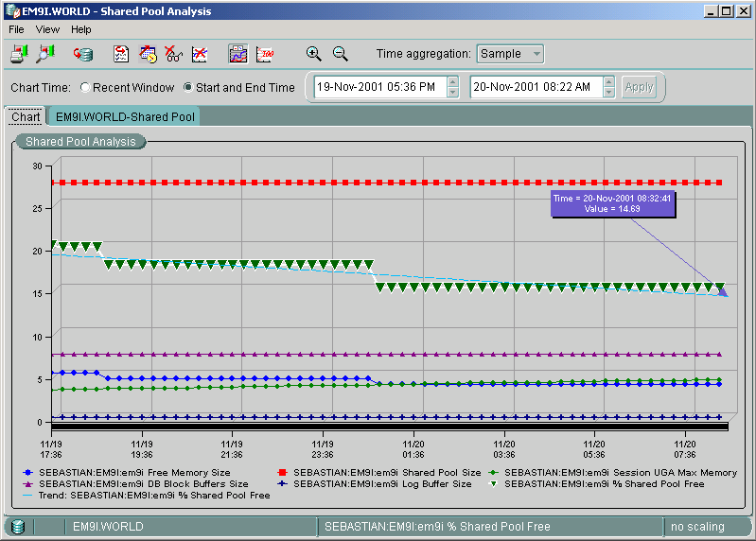This screenshot has width=756, height=541.
Task: Increase the end time stepper
Action: pyautogui.click(x=609, y=82)
